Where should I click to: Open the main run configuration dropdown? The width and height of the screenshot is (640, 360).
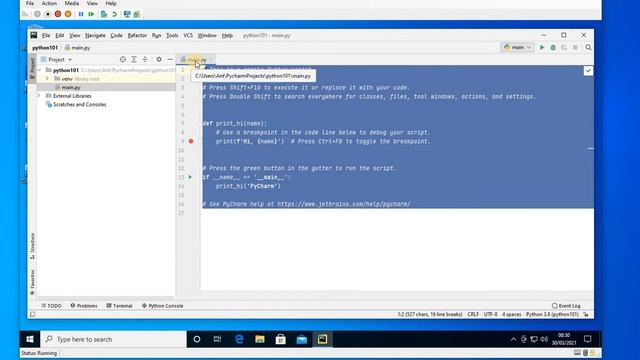[518, 47]
